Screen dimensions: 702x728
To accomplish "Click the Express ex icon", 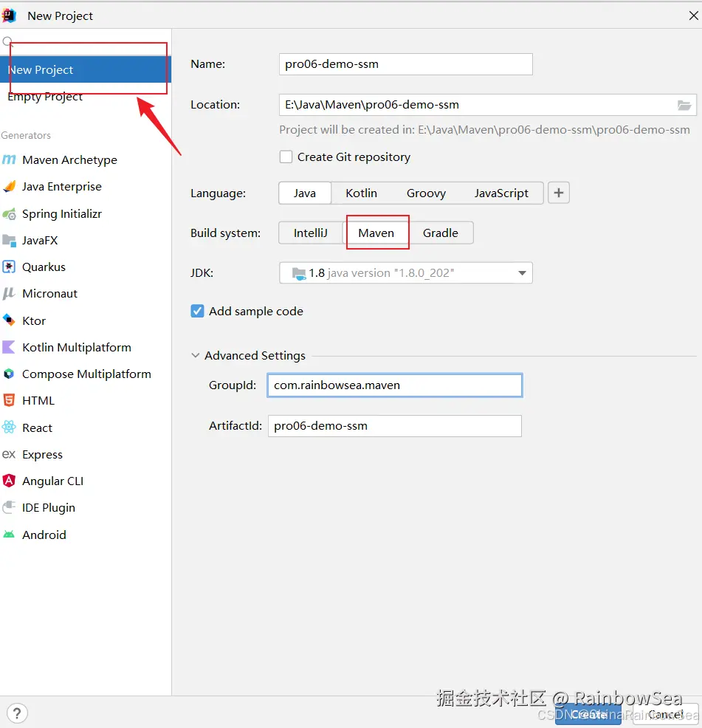I will point(9,454).
